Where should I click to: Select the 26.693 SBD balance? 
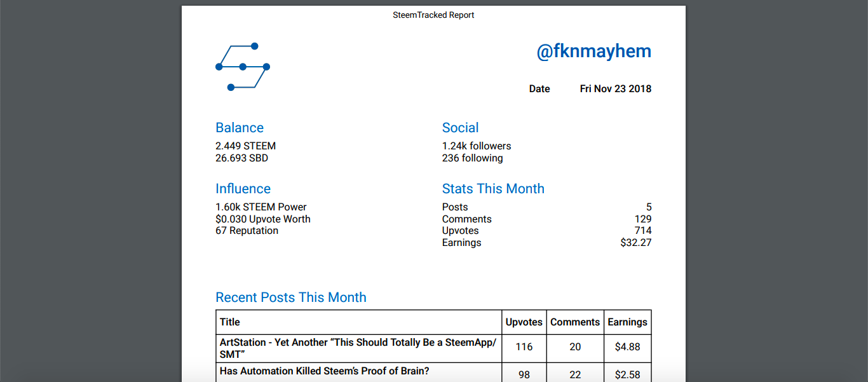[242, 158]
